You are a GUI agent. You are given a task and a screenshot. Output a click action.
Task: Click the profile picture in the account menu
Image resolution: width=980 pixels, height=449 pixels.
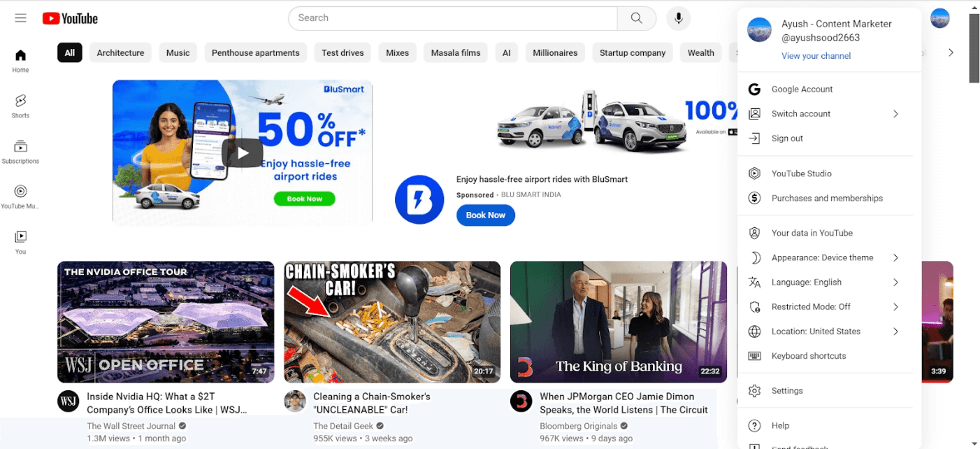(x=759, y=30)
